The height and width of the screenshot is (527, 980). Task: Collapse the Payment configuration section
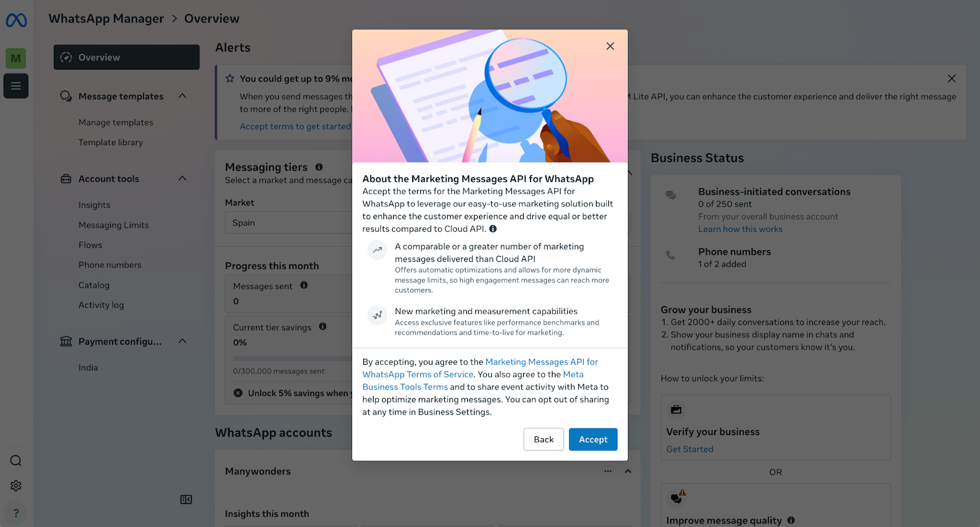click(x=183, y=342)
